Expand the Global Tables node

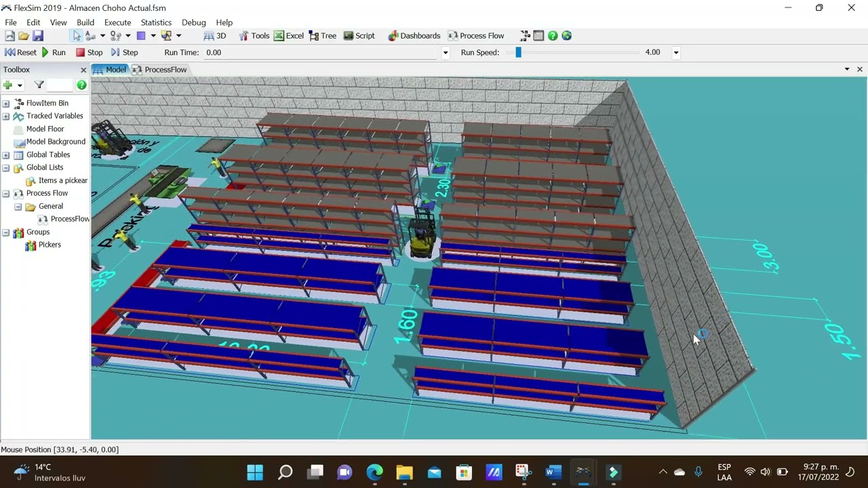(x=6, y=155)
